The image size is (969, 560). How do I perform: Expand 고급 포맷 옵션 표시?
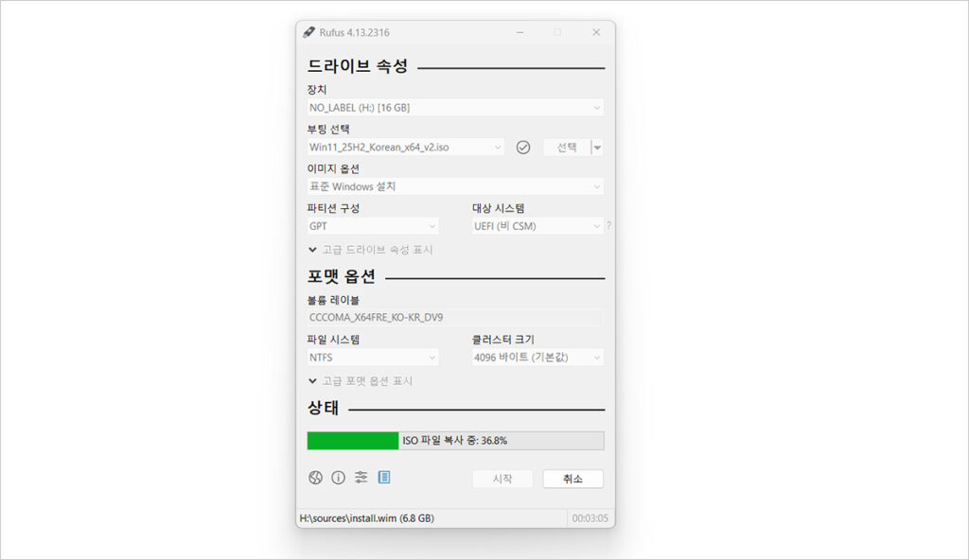(360, 381)
